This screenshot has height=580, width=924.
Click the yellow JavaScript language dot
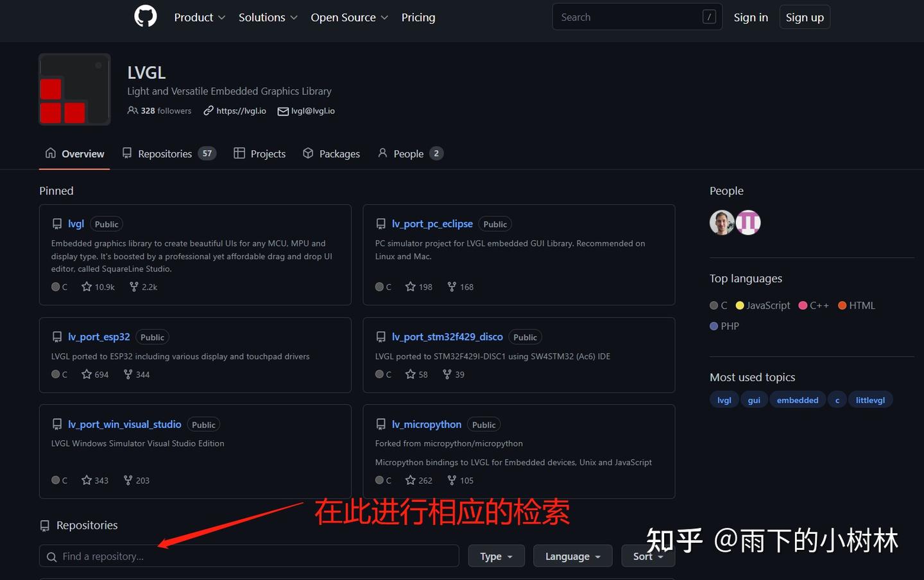[x=739, y=305]
